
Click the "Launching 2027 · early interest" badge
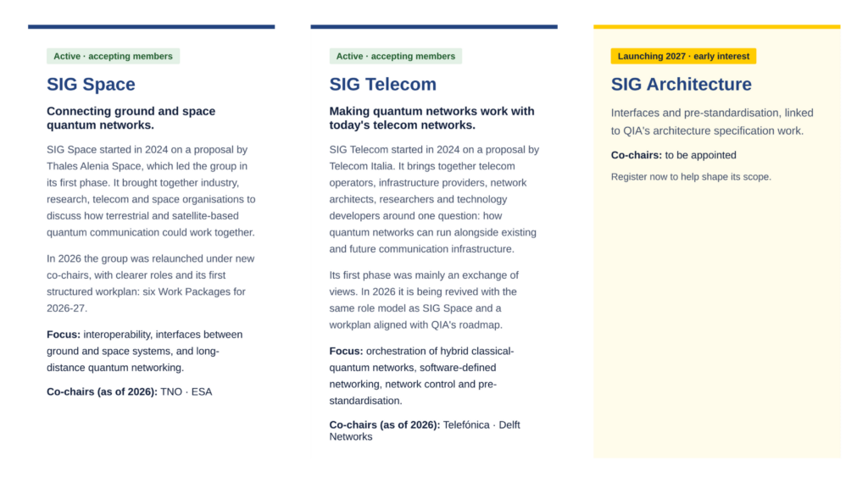pyautogui.click(x=683, y=56)
